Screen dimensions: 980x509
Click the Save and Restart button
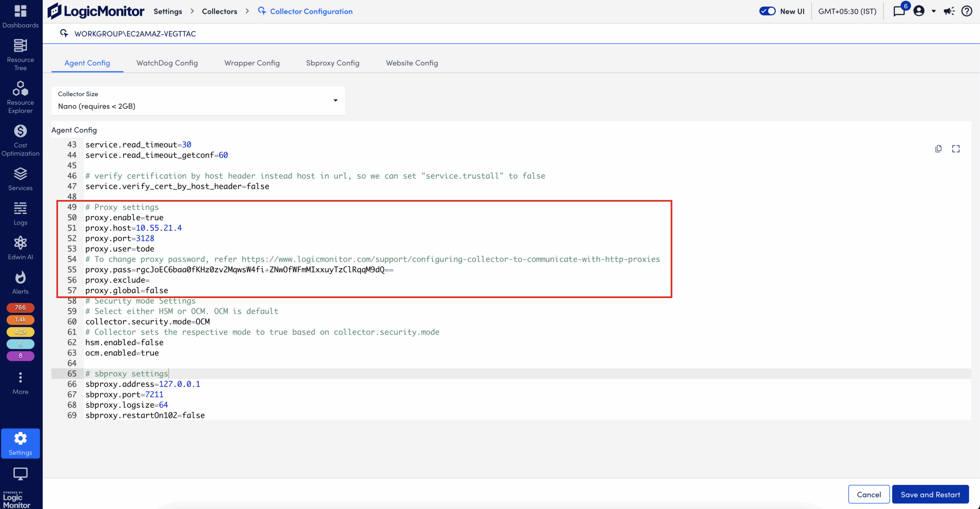coord(930,494)
